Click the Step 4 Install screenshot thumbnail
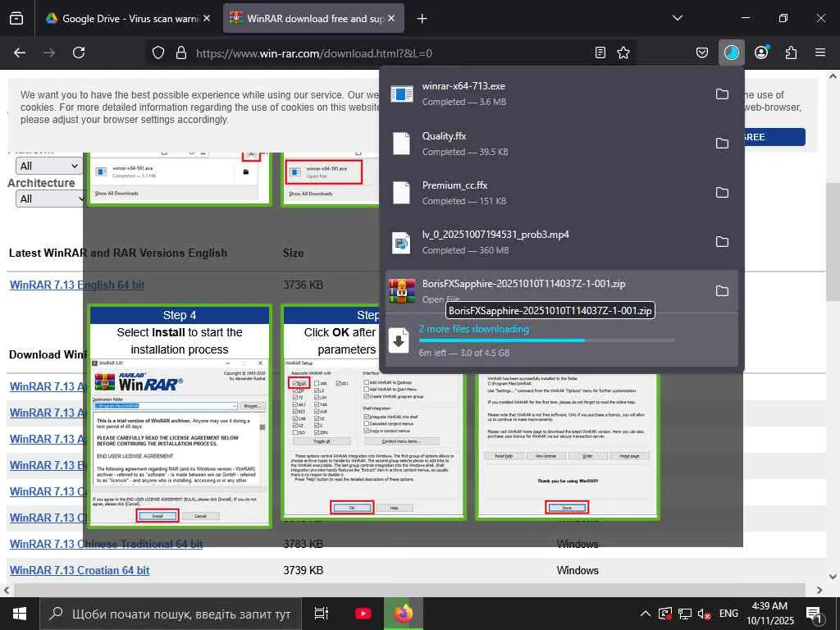Screen dimensions: 840x630 pos(180,416)
